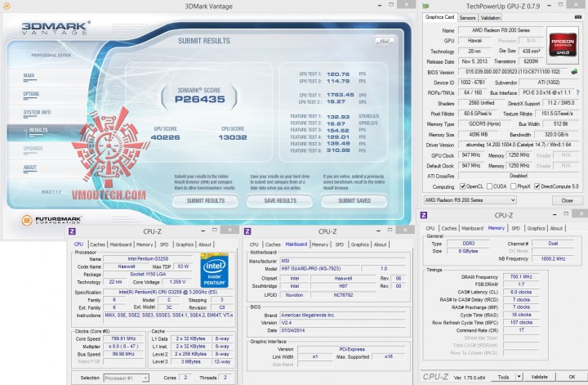The width and height of the screenshot is (588, 385).
Task: Click the CPU score value 13032
Action: (x=233, y=137)
